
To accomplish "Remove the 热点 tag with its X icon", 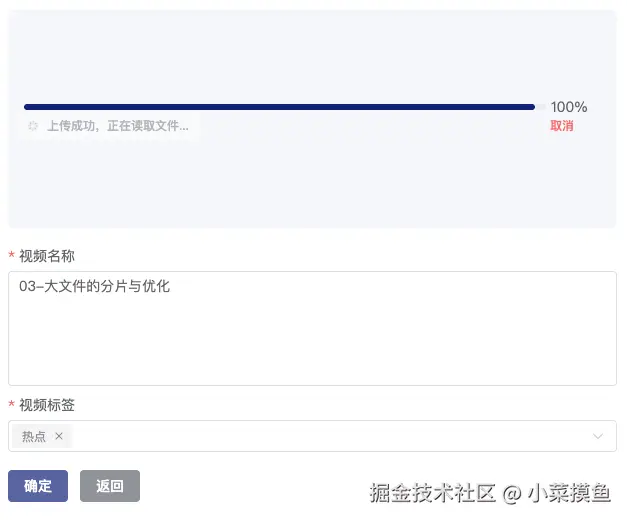I will 59,436.
